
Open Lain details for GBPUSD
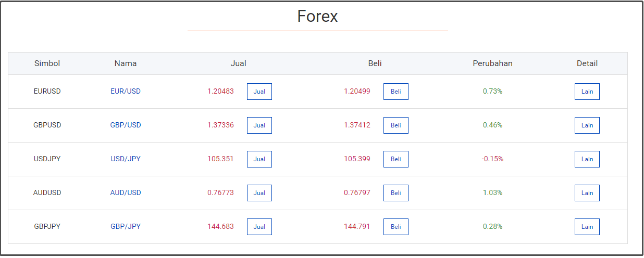(x=587, y=125)
